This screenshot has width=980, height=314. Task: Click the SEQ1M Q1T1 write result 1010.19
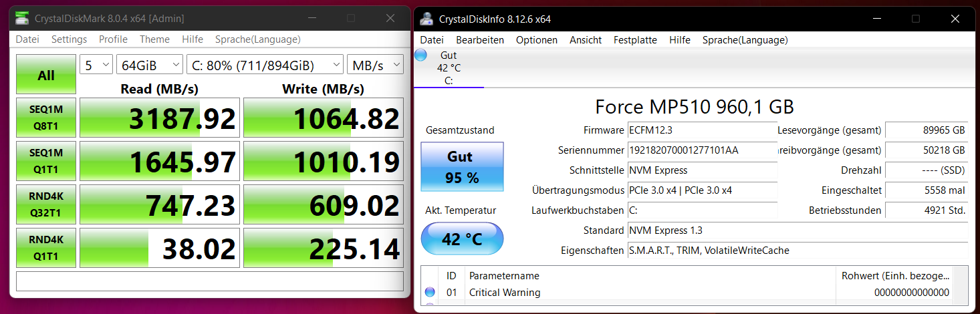point(324,161)
